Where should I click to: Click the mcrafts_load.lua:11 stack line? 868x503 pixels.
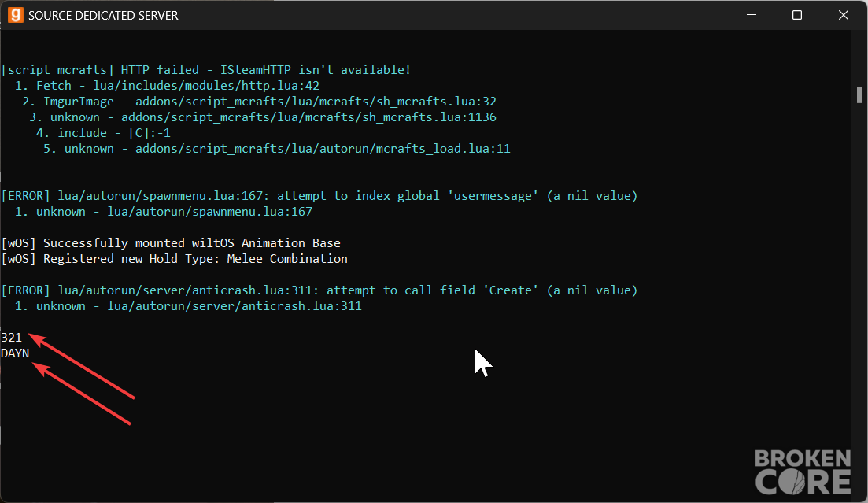277,149
